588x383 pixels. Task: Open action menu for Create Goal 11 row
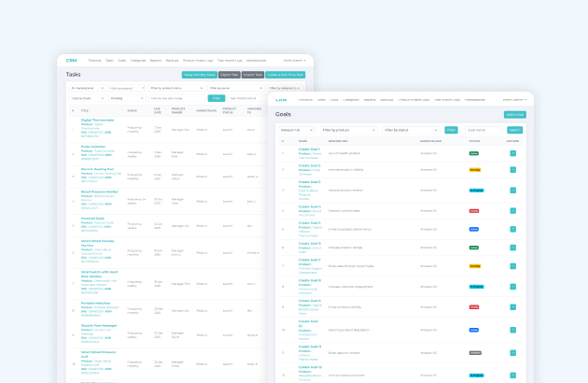pyautogui.click(x=512, y=352)
